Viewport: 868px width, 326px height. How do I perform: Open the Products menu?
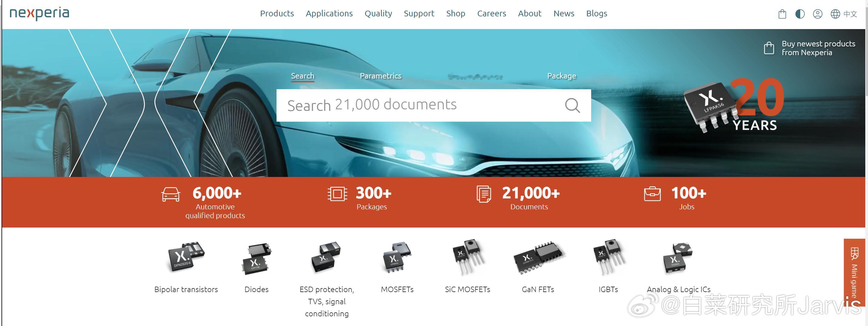coord(277,14)
